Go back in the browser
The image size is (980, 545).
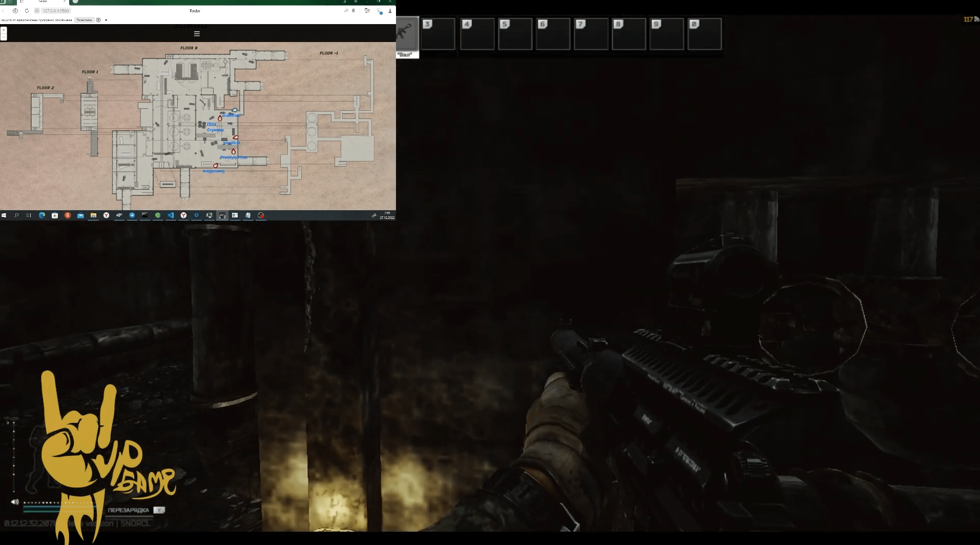(3, 11)
